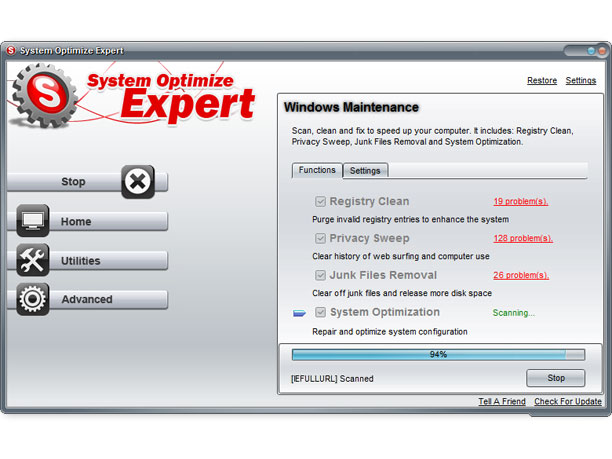612x459 pixels.
Task: Click the blue minimize orb in title bar
Action: 591,51
